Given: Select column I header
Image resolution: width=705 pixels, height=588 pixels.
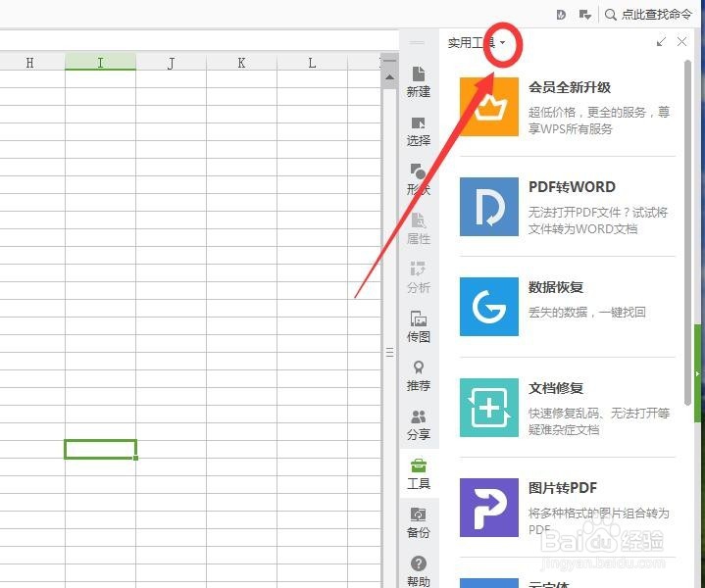Looking at the screenshot, I should (100, 63).
